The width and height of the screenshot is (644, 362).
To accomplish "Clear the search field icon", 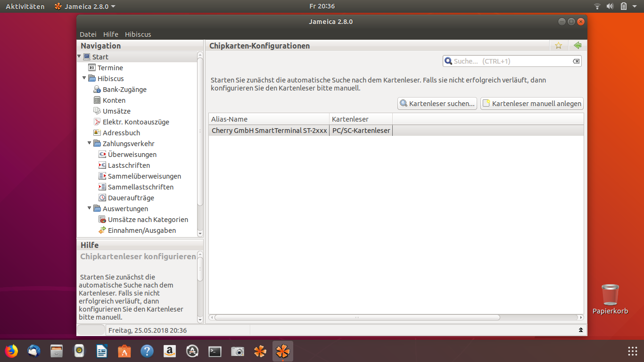I will pyautogui.click(x=576, y=61).
